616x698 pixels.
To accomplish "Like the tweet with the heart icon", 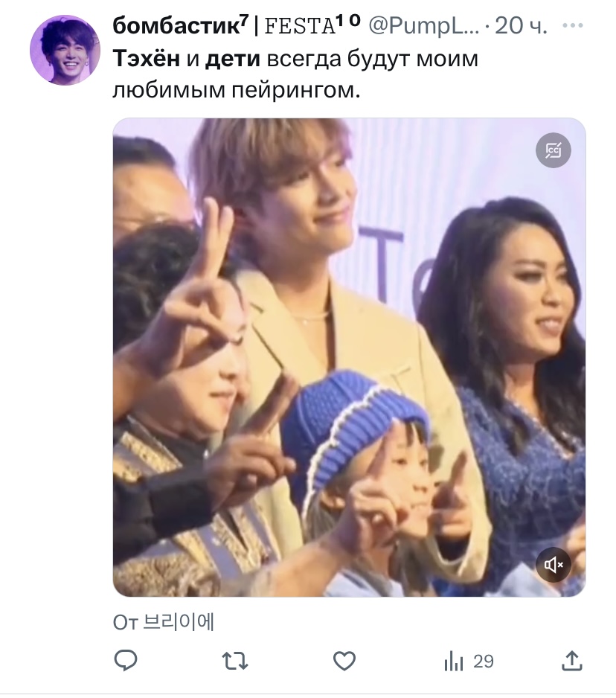I will click(344, 660).
